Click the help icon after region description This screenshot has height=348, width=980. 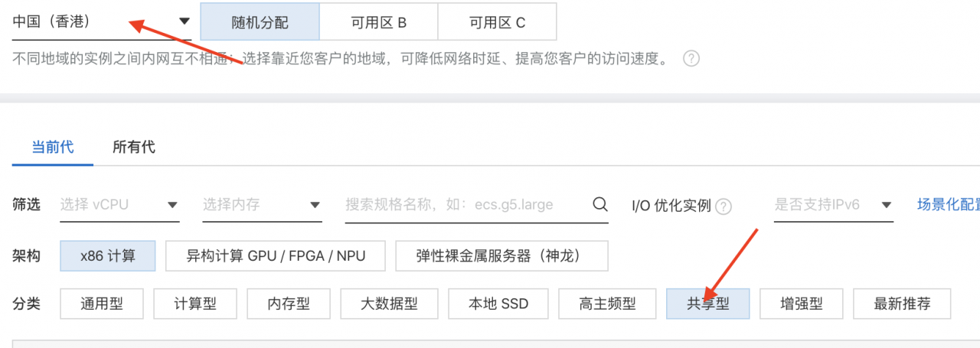[692, 59]
